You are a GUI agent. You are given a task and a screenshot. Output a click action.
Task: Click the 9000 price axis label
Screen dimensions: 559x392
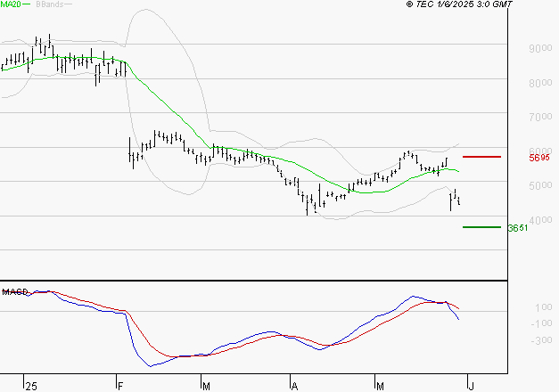pos(540,48)
